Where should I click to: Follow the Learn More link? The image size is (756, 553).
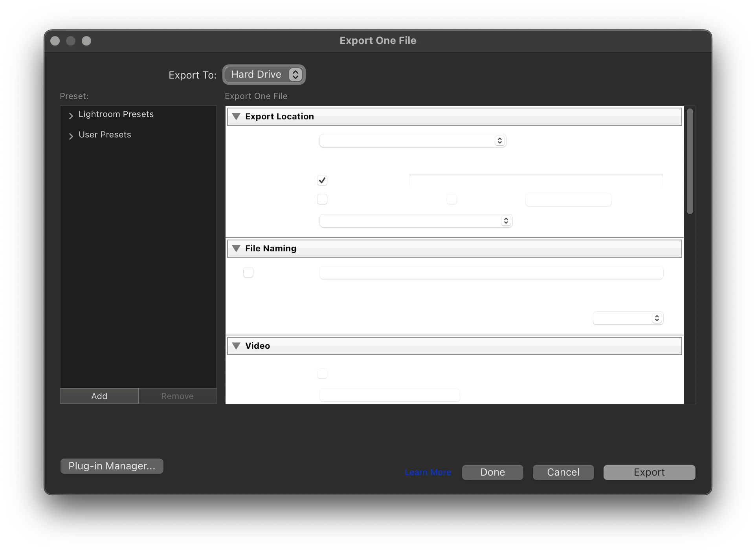point(428,472)
